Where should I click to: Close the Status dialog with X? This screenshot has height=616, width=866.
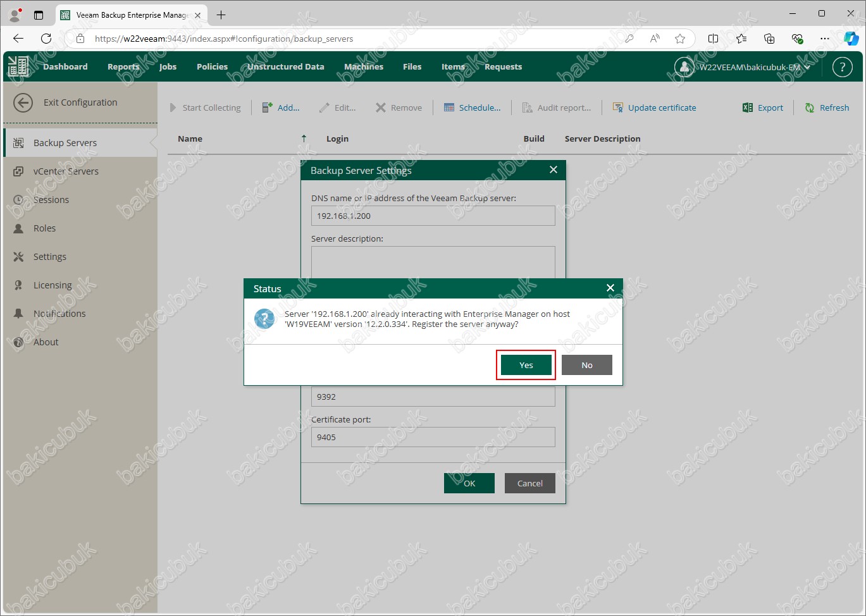coord(610,288)
